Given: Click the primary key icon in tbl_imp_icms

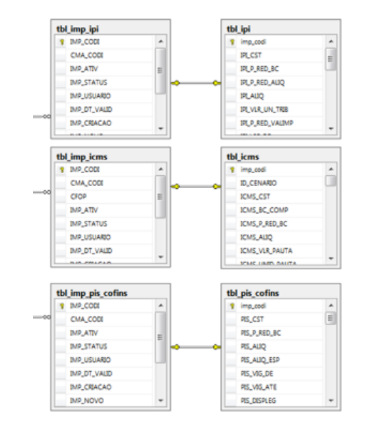Looking at the screenshot, I should coord(61,170).
